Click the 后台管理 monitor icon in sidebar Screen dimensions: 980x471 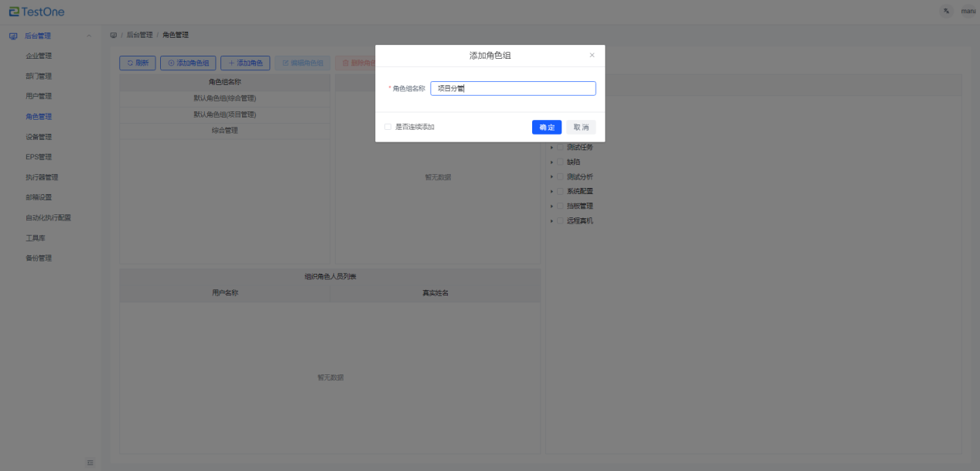point(13,36)
